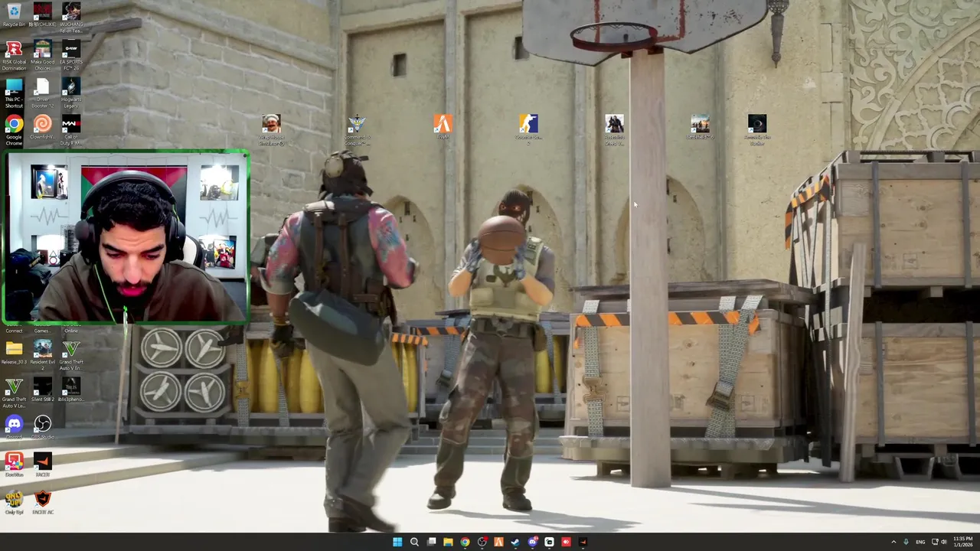Open FACEIT from the taskbar

pos(583,542)
